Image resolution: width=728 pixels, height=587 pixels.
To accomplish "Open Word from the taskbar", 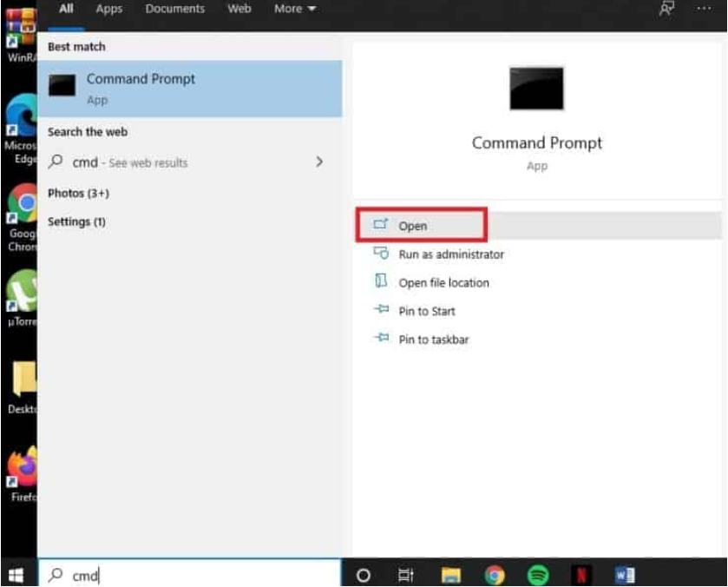I will (x=625, y=576).
